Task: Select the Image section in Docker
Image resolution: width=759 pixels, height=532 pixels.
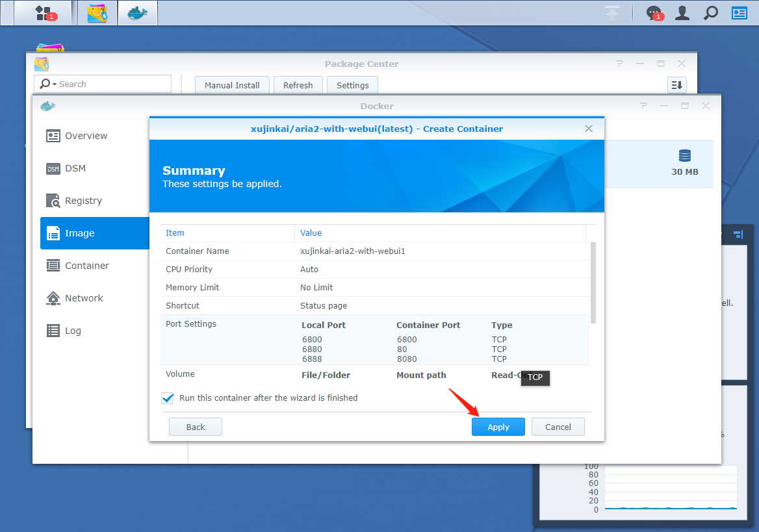Action: [95, 233]
